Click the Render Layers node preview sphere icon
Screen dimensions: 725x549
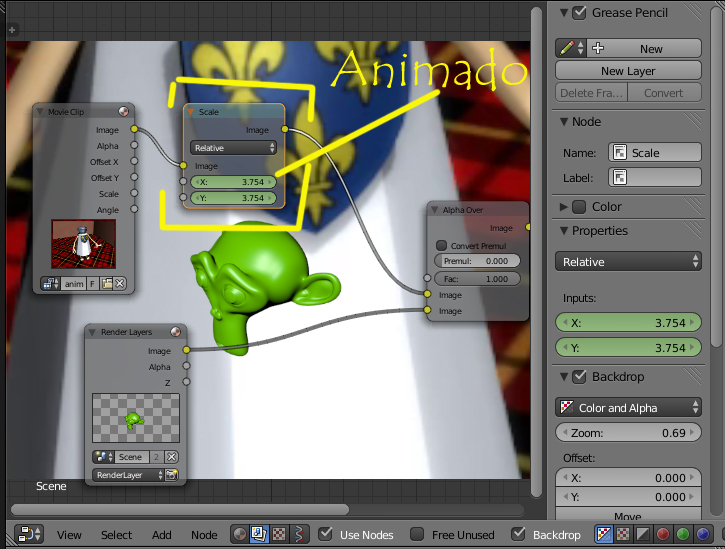(x=175, y=331)
